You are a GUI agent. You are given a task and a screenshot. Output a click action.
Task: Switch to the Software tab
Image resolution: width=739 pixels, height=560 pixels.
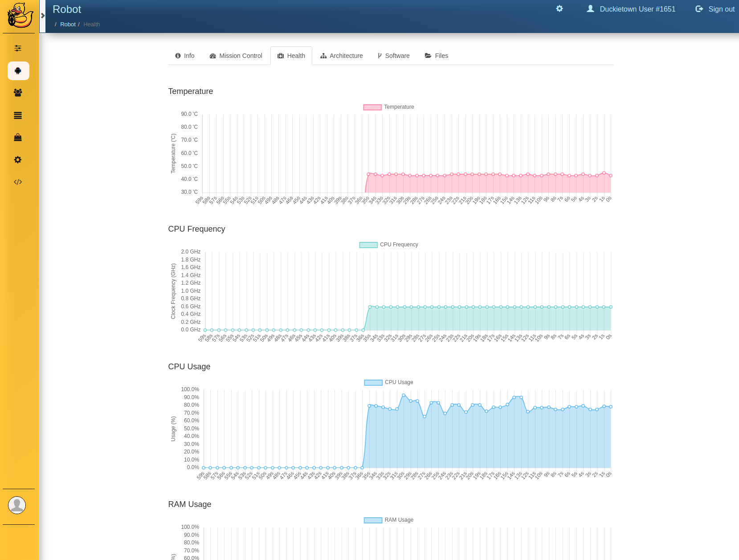point(393,56)
